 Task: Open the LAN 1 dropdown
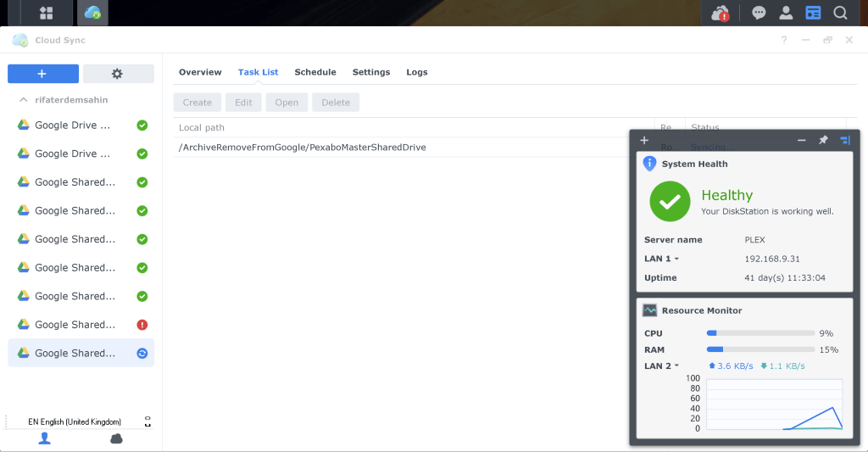[661, 259]
